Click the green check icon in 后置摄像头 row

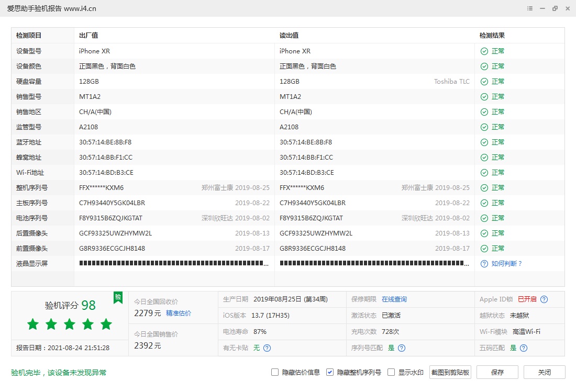click(x=484, y=233)
